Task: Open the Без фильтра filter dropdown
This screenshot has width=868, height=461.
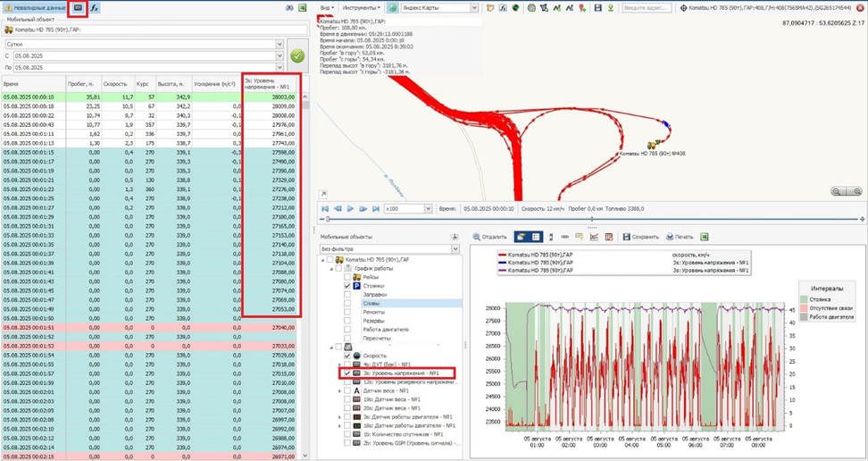Action: [456, 249]
